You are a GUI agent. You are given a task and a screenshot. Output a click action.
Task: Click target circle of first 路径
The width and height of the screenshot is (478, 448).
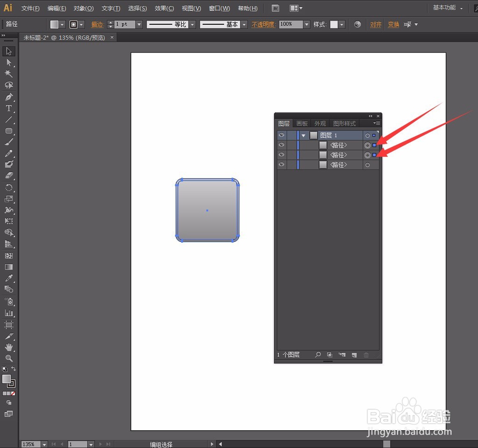(367, 145)
